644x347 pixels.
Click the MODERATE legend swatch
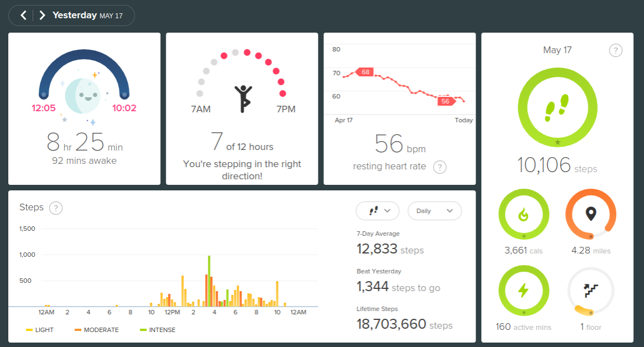78,330
